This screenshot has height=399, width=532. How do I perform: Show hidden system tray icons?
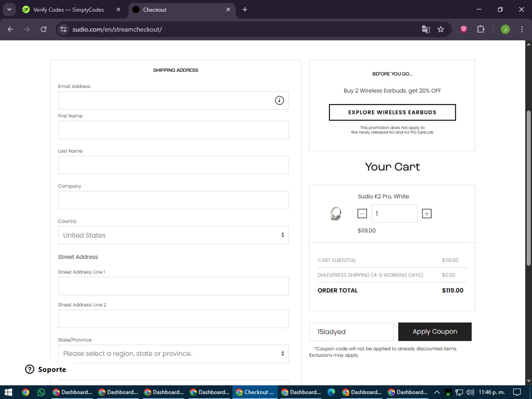tap(437, 392)
